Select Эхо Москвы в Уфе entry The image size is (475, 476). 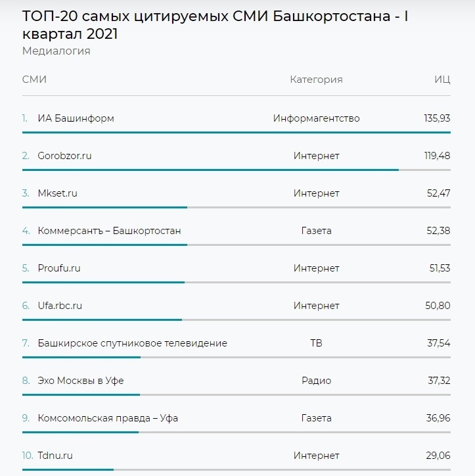click(x=81, y=381)
